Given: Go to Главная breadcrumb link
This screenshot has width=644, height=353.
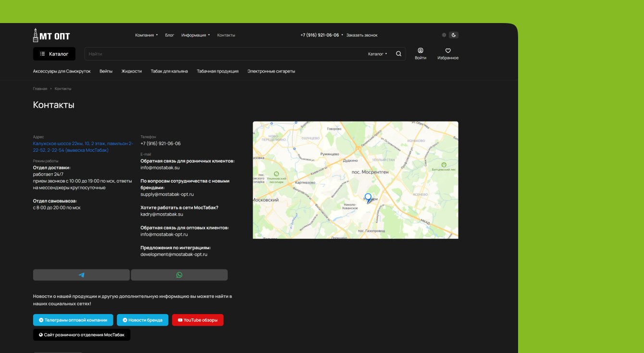Looking at the screenshot, I should coord(40,89).
